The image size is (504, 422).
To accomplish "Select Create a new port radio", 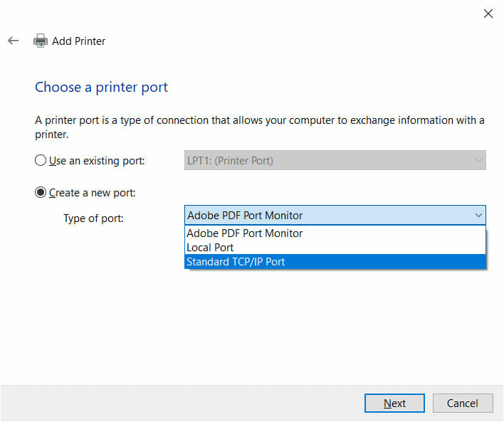I will (41, 193).
